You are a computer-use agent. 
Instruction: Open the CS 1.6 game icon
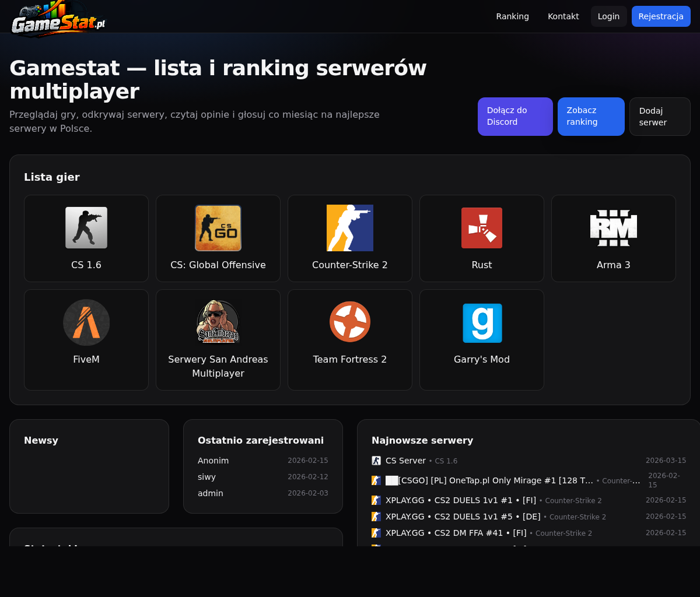pos(86,228)
